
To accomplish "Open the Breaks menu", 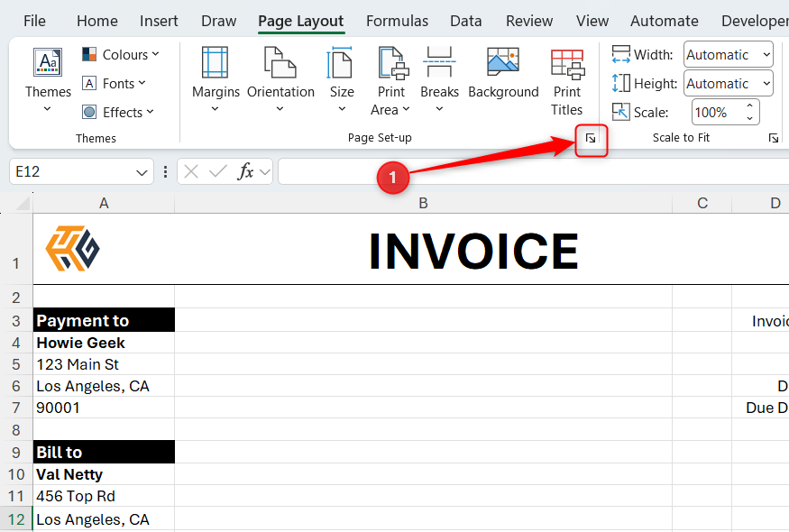I will pos(439,78).
